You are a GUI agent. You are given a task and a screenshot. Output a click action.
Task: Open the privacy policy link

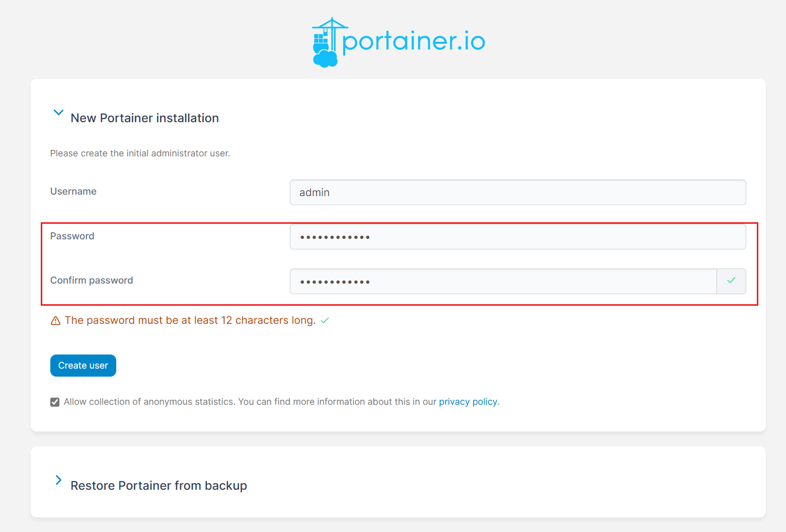point(468,402)
